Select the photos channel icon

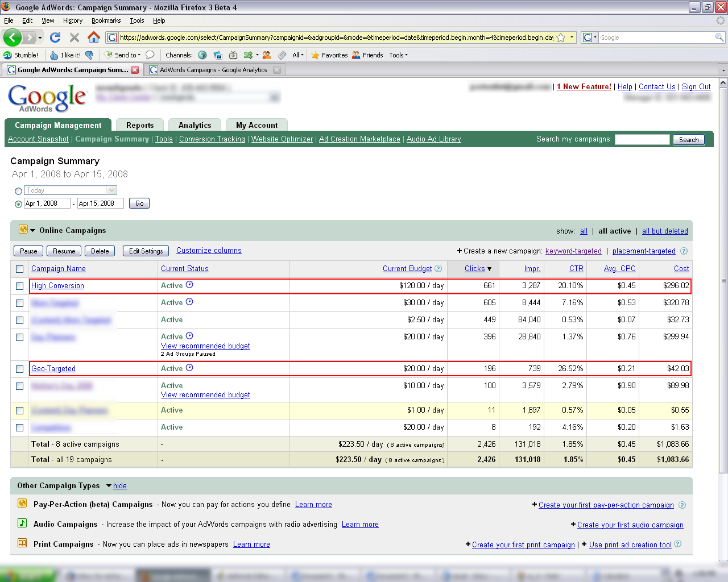coord(218,55)
